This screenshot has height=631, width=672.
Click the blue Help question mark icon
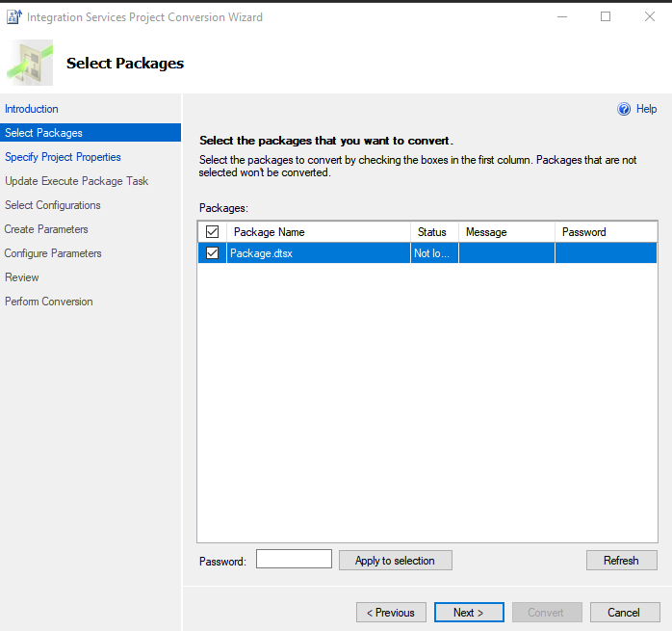click(x=624, y=109)
